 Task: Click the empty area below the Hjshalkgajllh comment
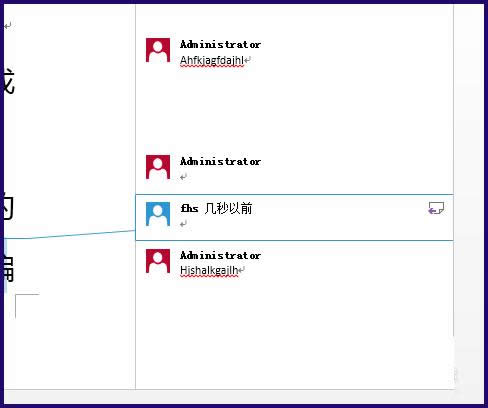(294, 332)
